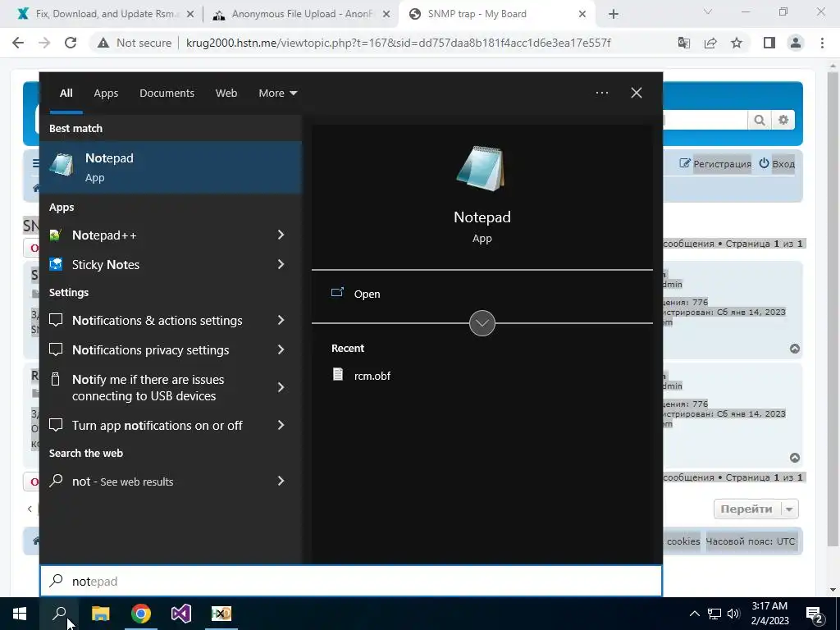
Task: Share this page icon in Chrome
Action: point(710,43)
